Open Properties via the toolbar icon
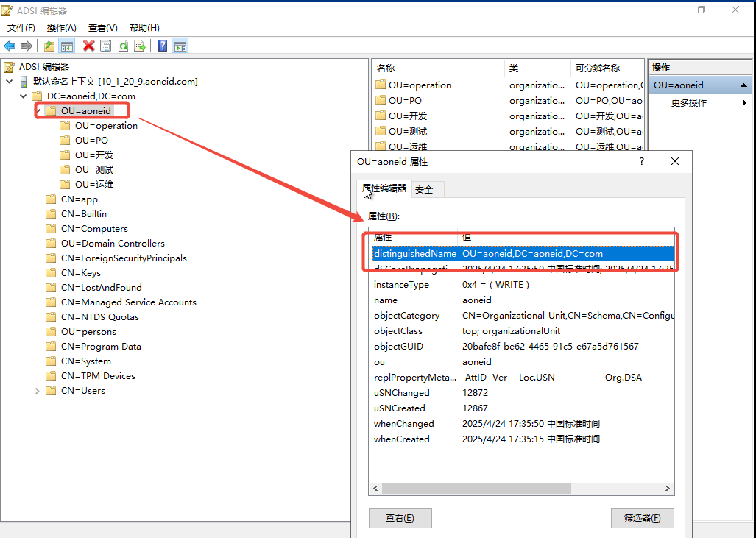This screenshot has width=756, height=538. pos(106,46)
